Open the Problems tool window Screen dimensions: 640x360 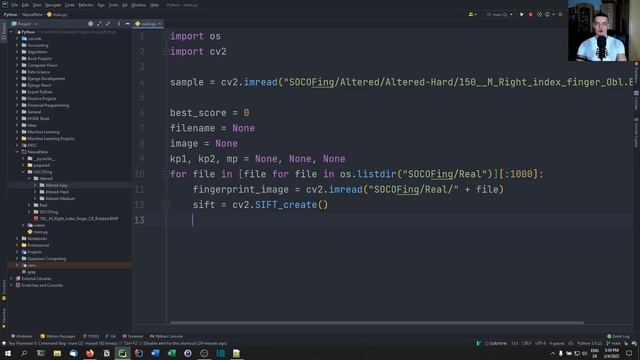[x=21, y=336]
